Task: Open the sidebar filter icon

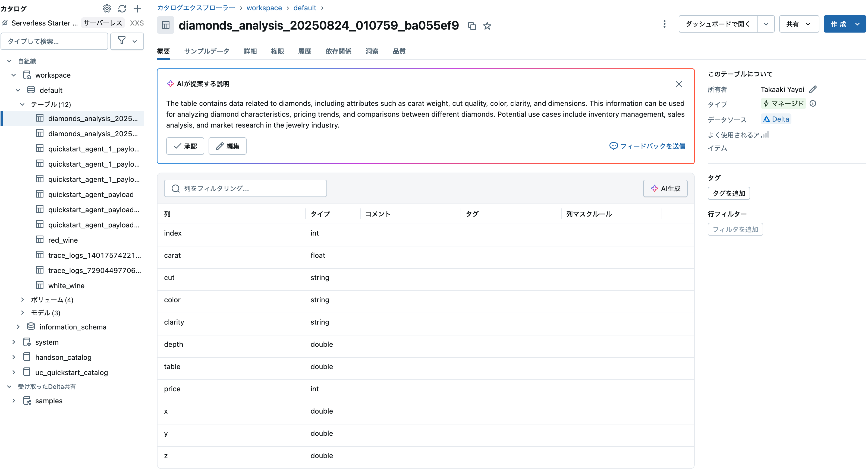Action: click(x=122, y=41)
